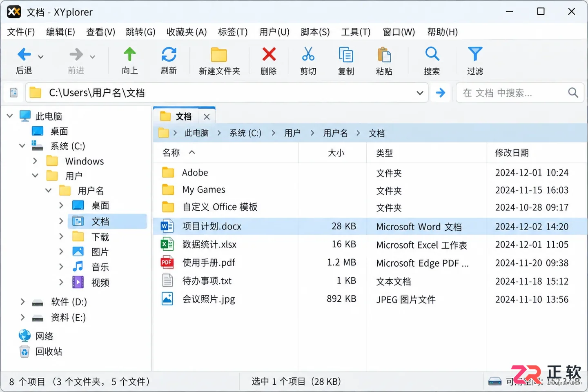Open the 文件(F) menu
Viewport: 588px width, 392px height.
21,32
